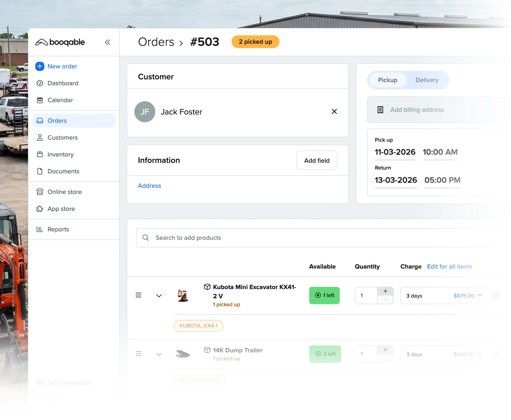Open the Dashboard section
Screen dimensions: 511x420
[63, 83]
